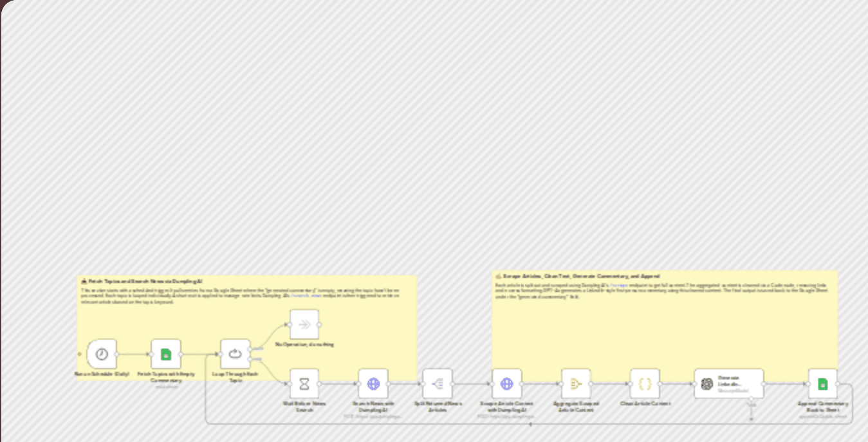The image size is (868, 442).
Task: Open the Generate LinkedIn commentary OpenAI node
Action: click(x=729, y=383)
